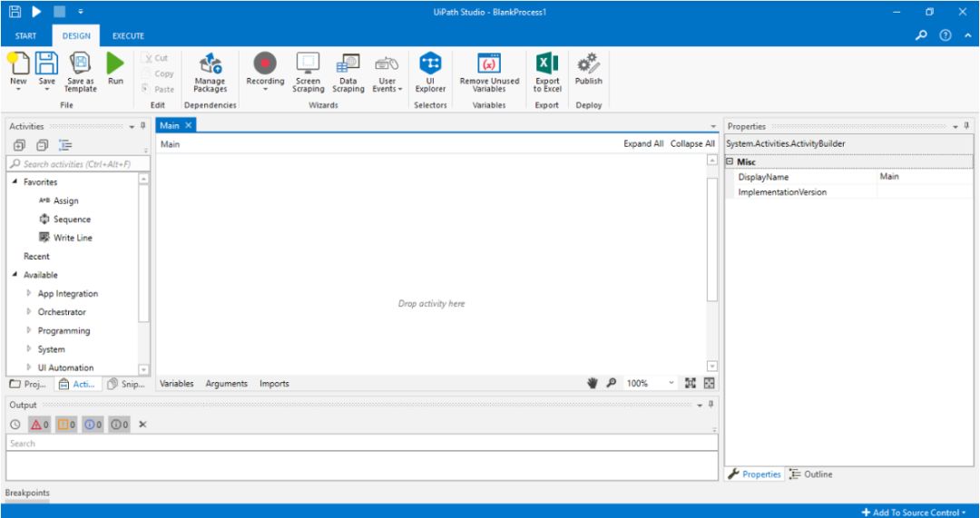Viewport: 980px width, 518px height.
Task: Click collapse all activities icon
Action: [42, 145]
